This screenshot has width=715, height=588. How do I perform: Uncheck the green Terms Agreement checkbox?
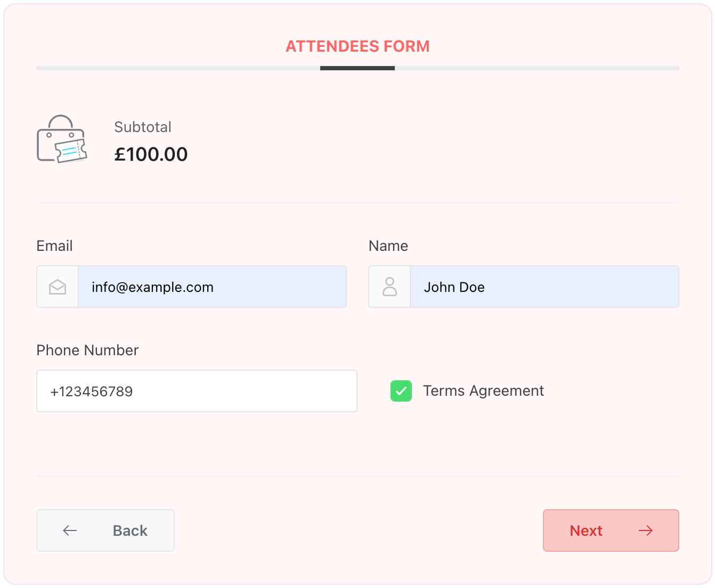(401, 391)
